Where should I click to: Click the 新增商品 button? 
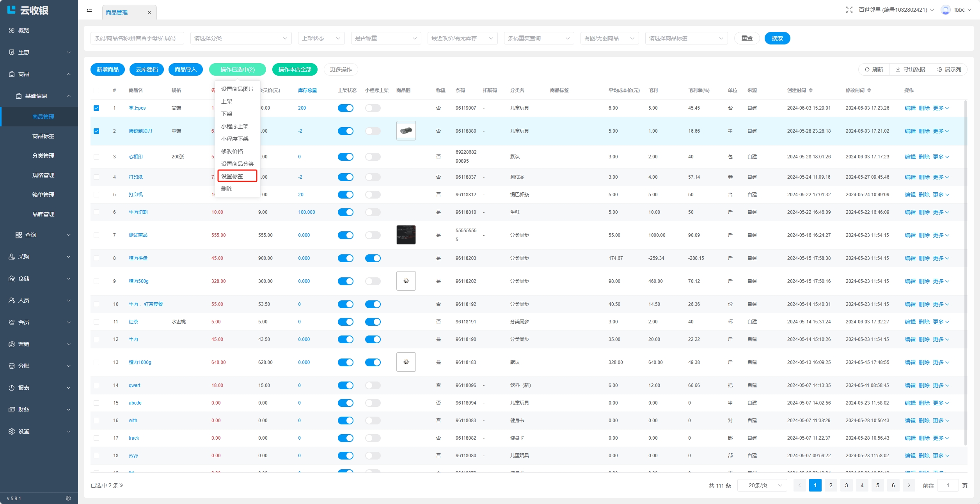[x=108, y=69]
